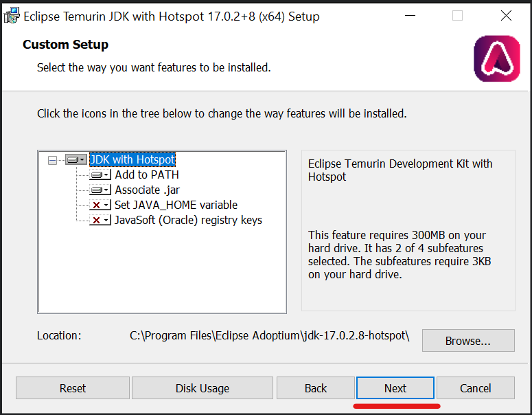Viewport: 532px width, 415px height.
Task: Proceed with the Next button
Action: coord(395,388)
